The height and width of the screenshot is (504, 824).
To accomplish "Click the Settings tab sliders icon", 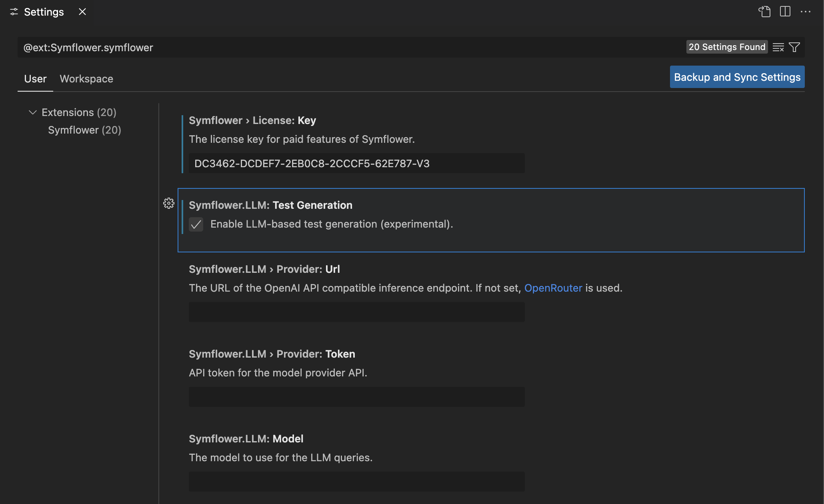I will pyautogui.click(x=14, y=12).
